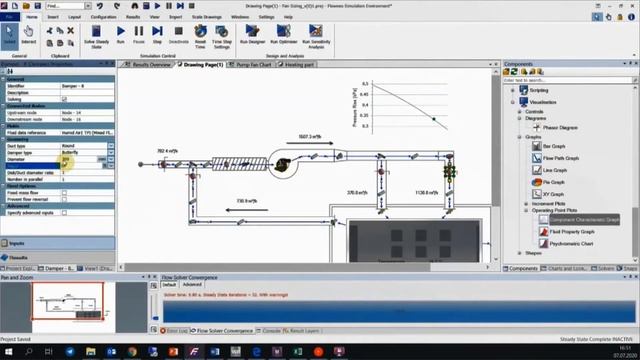Screen dimensions: 640x360
Task: Expand the Controls tree node
Action: [520, 111]
